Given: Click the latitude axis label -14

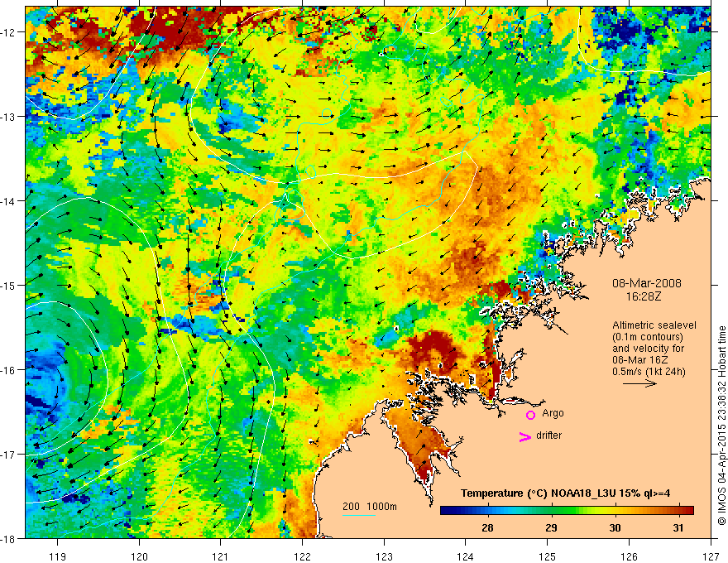Looking at the screenshot, I should (9, 201).
